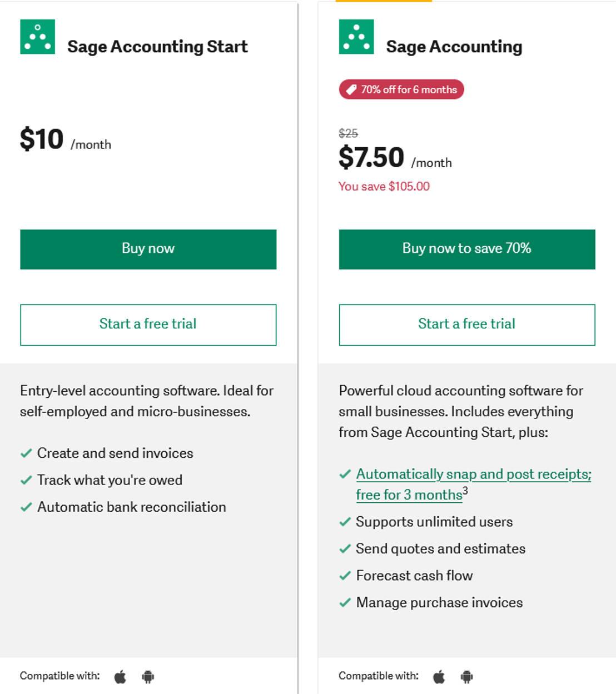The height and width of the screenshot is (694, 616).
Task: Click the Buy now button
Action: pyautogui.click(x=148, y=249)
